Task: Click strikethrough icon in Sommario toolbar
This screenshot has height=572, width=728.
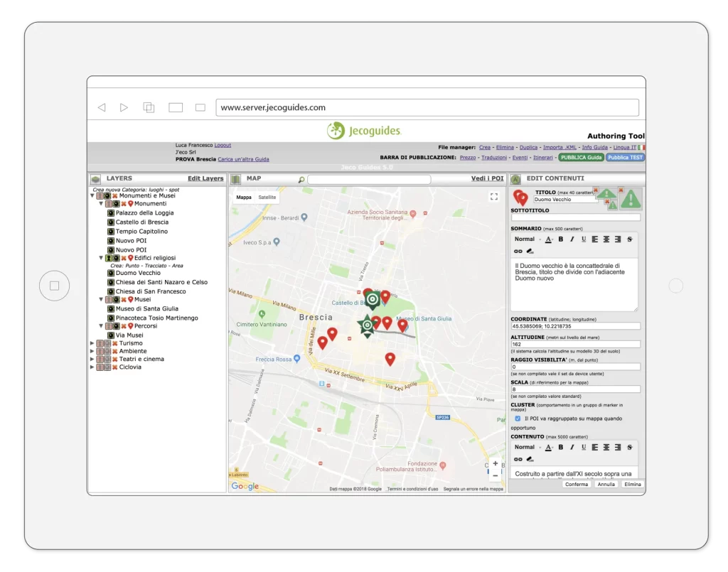Action: pos(629,239)
